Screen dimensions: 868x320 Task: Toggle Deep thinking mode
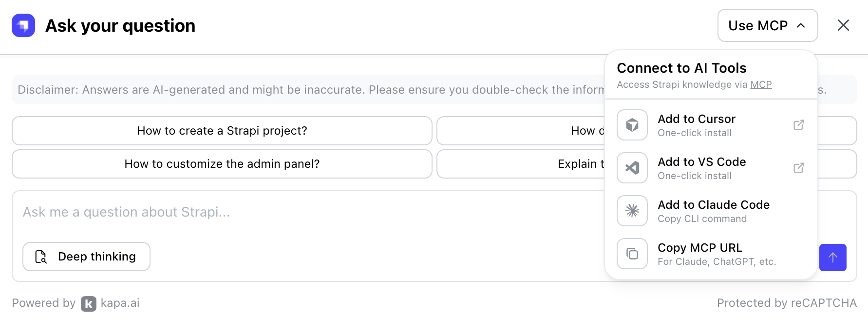tap(86, 257)
